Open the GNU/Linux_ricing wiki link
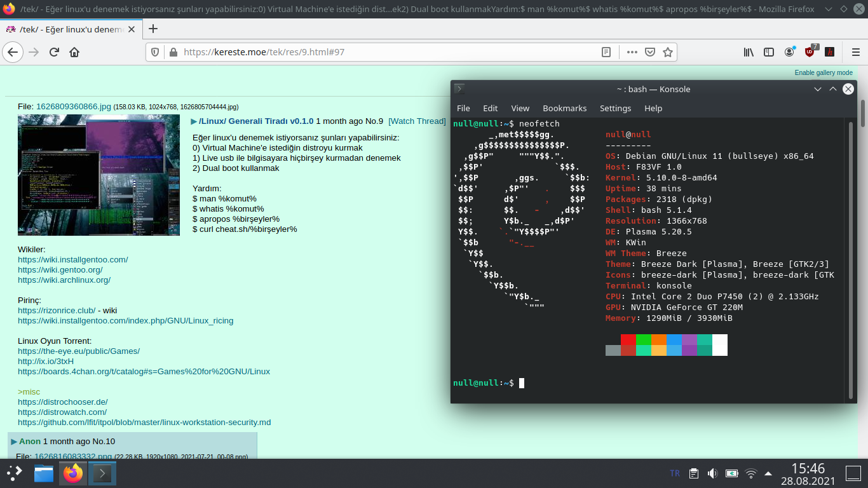This screenshot has width=868, height=488. pyautogui.click(x=126, y=320)
